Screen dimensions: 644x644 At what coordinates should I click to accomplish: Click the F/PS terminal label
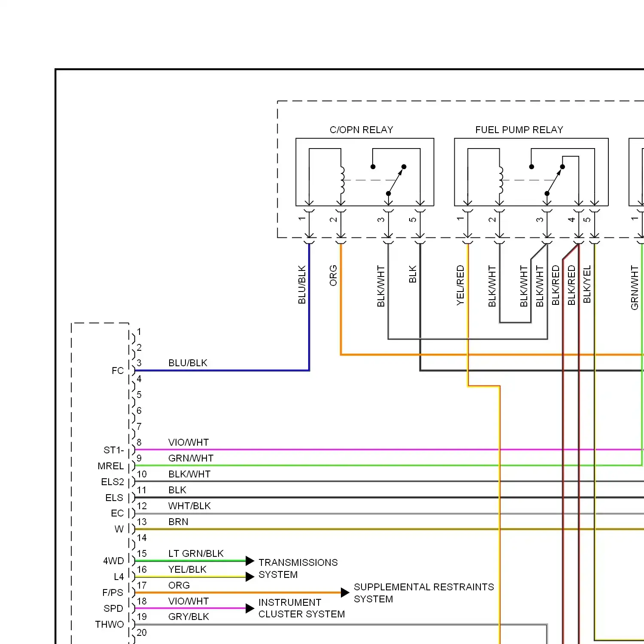(112, 592)
